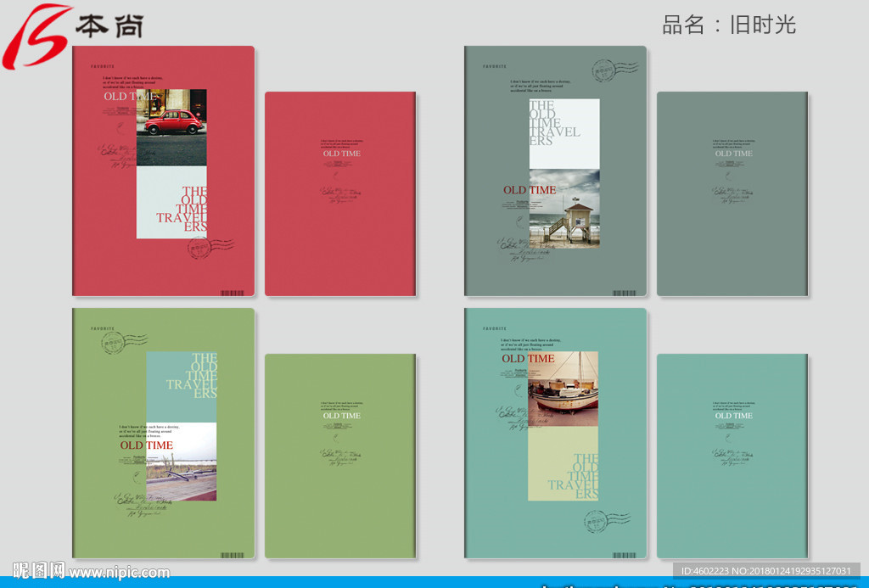The height and width of the screenshot is (588, 869).
Task: Click OLD TIME text on red back cover
Action: 341,154
